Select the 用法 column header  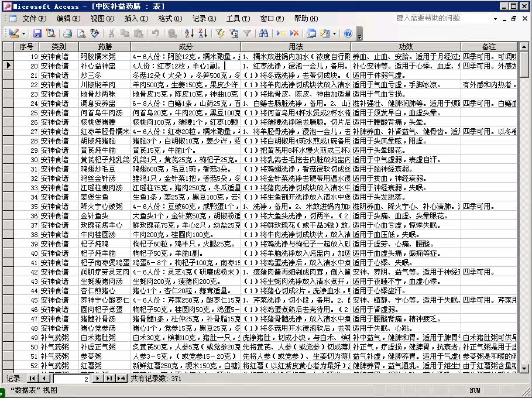coord(296,47)
